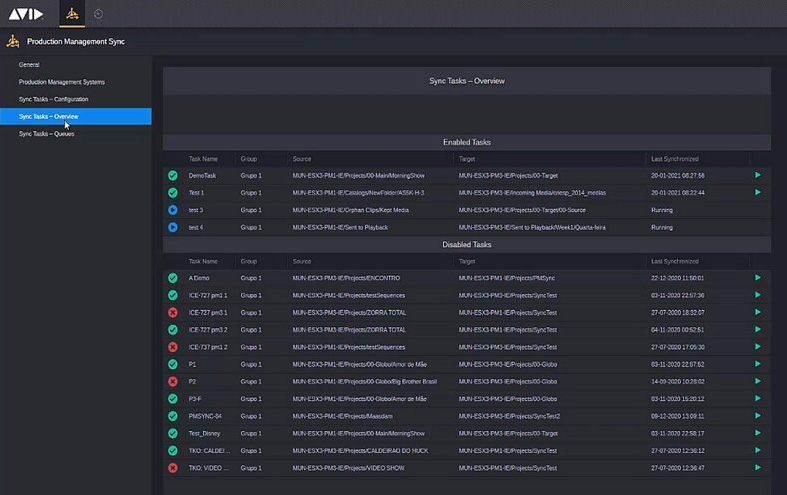
Task: Select the test 4 task name
Action: 196,227
